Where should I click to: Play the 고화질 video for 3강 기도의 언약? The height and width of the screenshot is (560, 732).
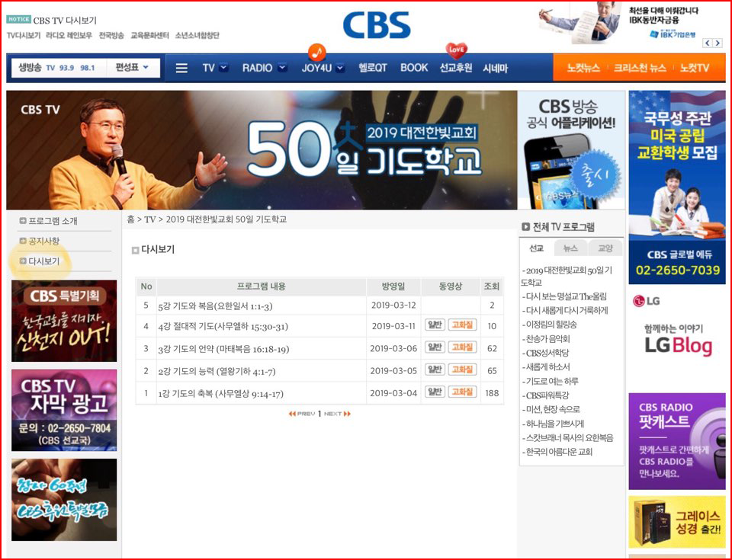[462, 347]
